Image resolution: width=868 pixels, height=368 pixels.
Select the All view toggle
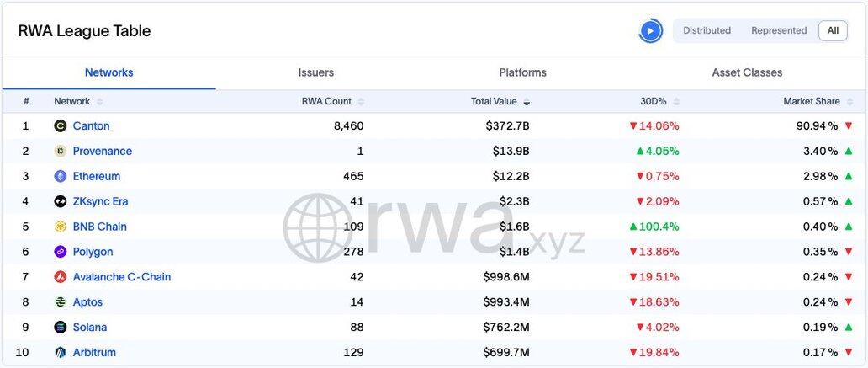tap(833, 31)
